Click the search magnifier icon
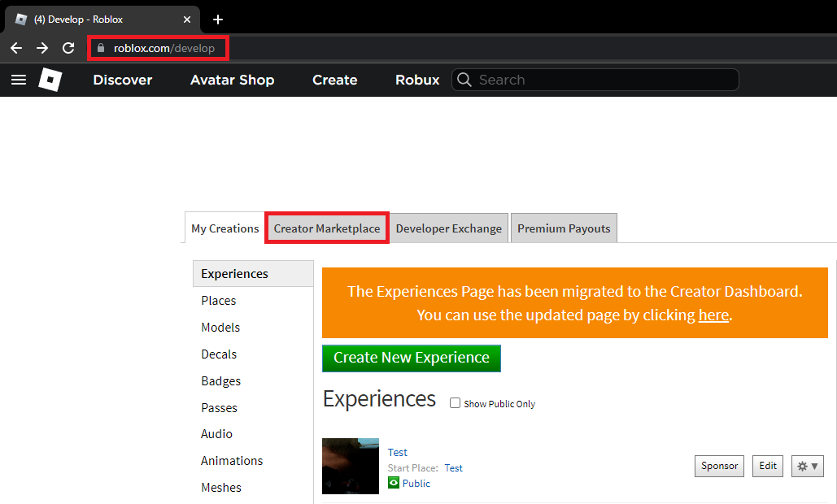The width and height of the screenshot is (837, 504). [x=464, y=80]
